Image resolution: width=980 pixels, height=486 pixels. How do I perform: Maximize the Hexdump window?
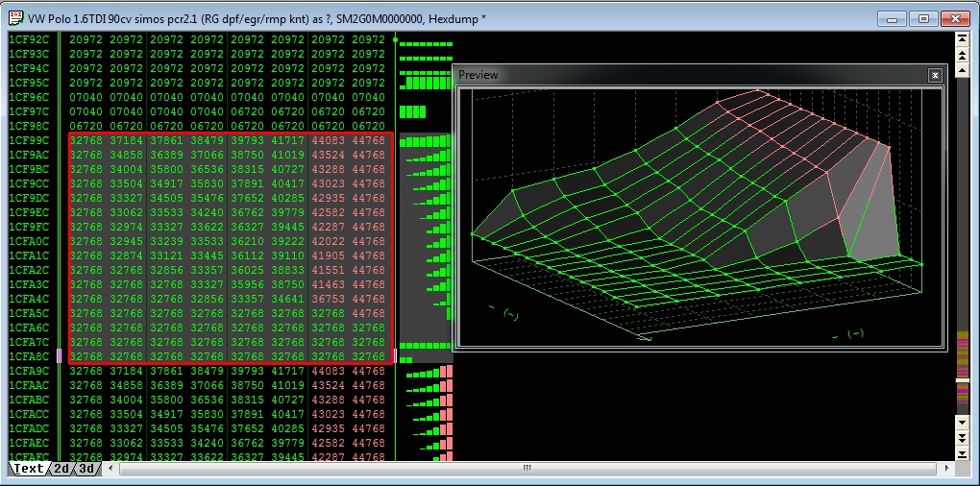click(923, 19)
